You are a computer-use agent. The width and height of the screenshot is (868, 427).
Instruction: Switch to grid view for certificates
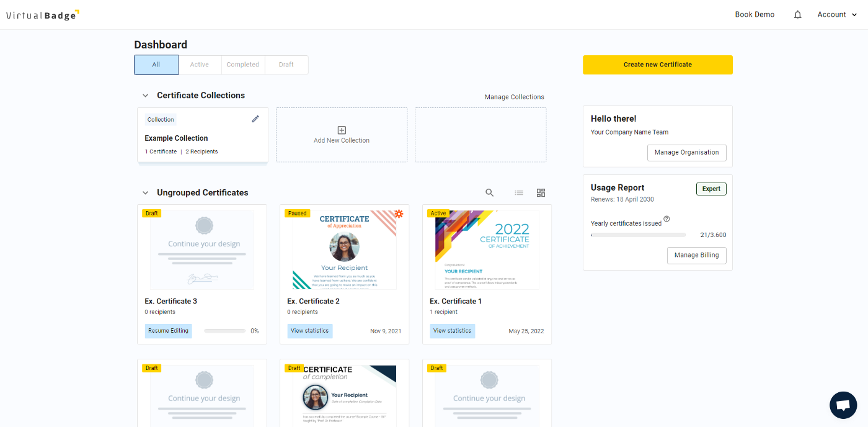(540, 192)
